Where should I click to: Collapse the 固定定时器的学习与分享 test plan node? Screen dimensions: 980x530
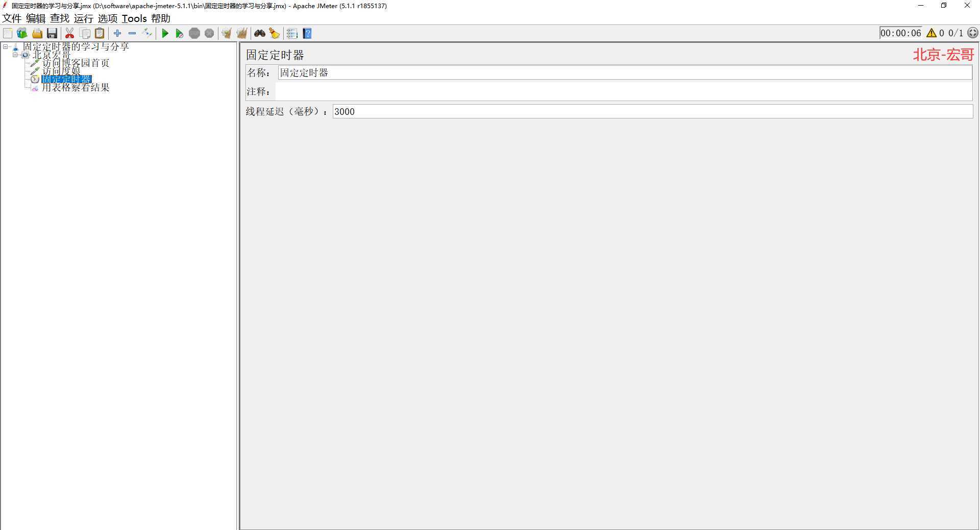(5, 46)
